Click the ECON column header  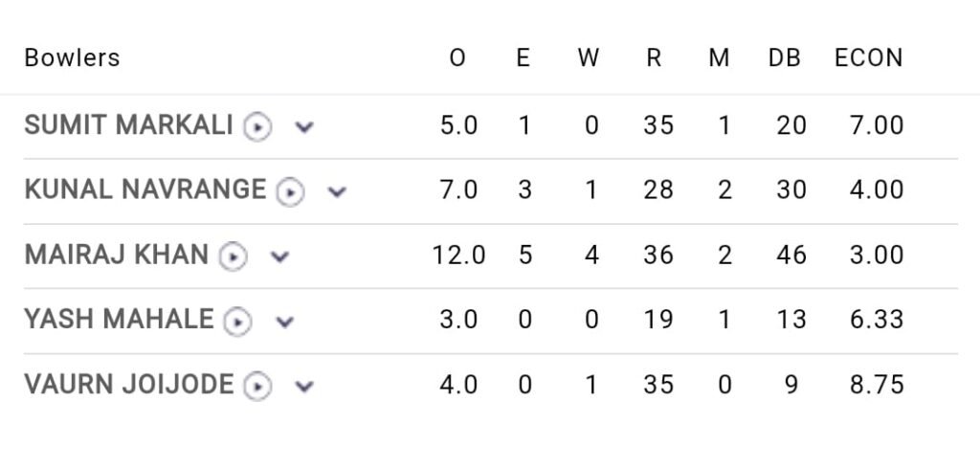pos(868,58)
